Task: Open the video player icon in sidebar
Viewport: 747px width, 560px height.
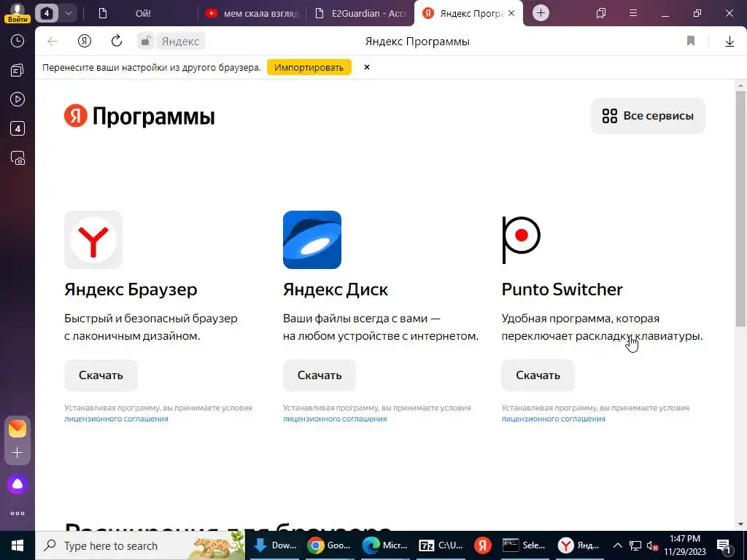Action: [x=18, y=99]
